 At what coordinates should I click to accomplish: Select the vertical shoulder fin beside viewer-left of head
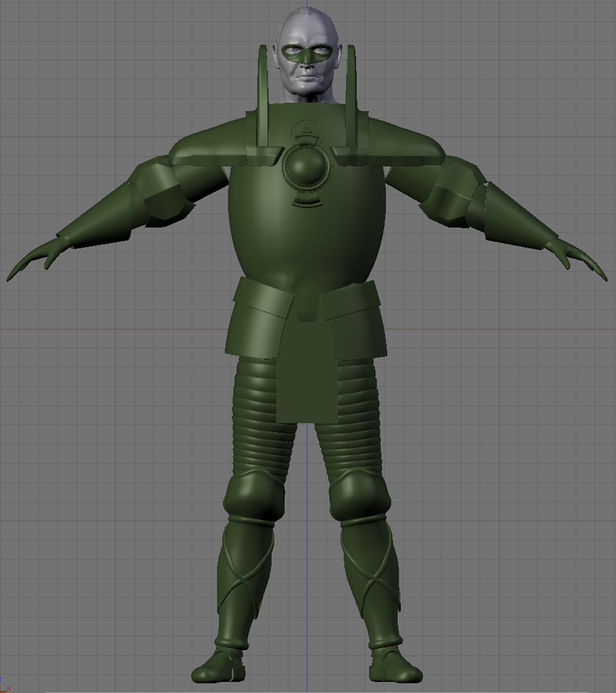click(263, 97)
